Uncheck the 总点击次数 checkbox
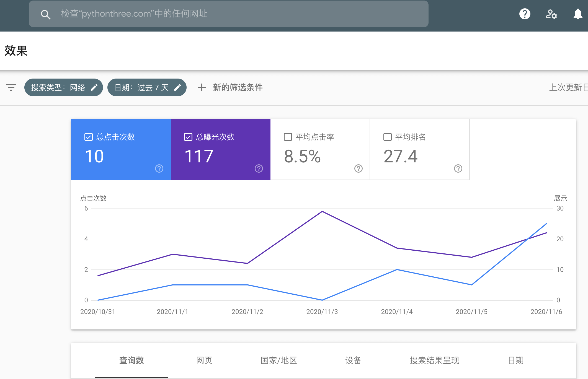Screen dimensions: 588x379 click(x=89, y=137)
